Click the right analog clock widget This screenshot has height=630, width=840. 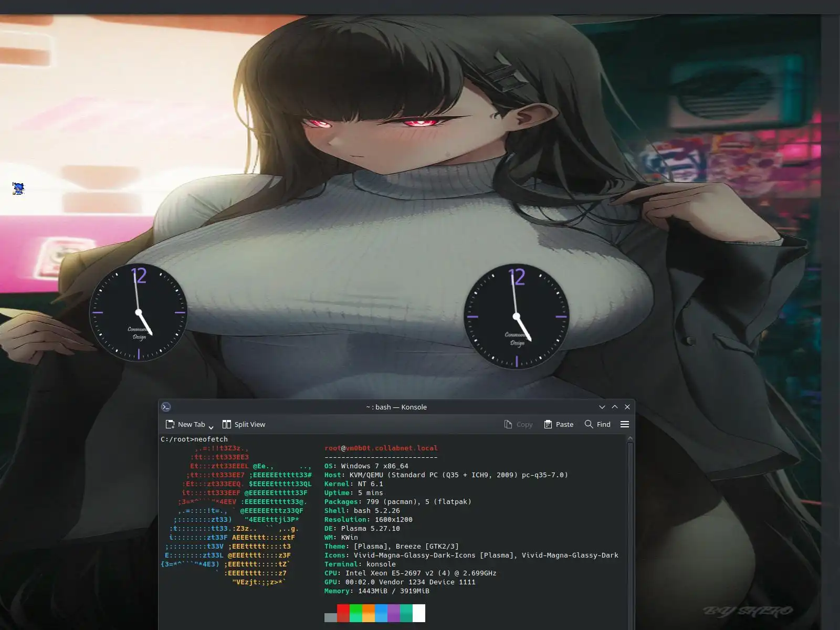click(517, 316)
